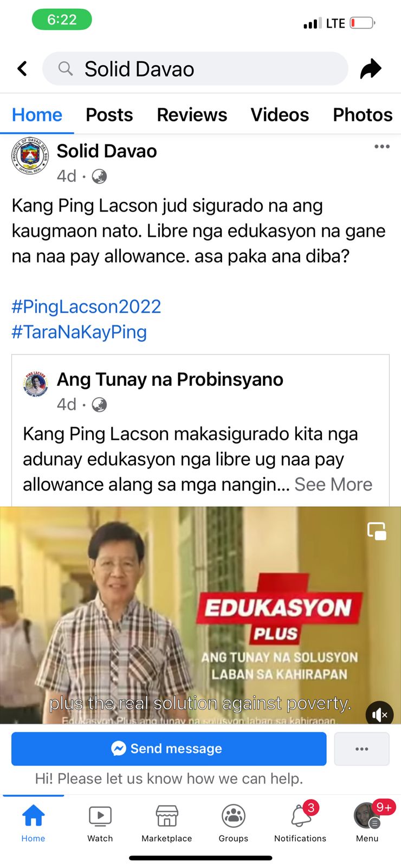
Task: Open Ang Tunay na Probinsyano page
Action: click(x=170, y=379)
